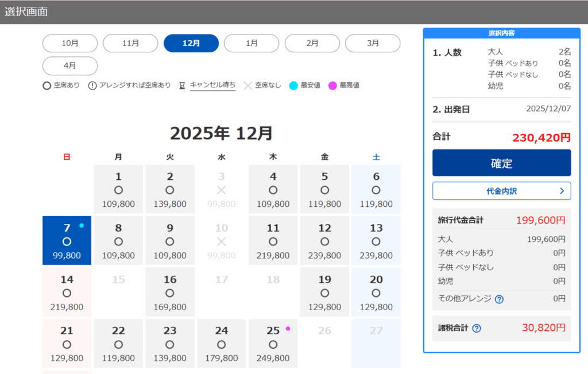This screenshot has height=374, width=588.
Task: Go to the 4月 month tab
Action: (x=70, y=65)
